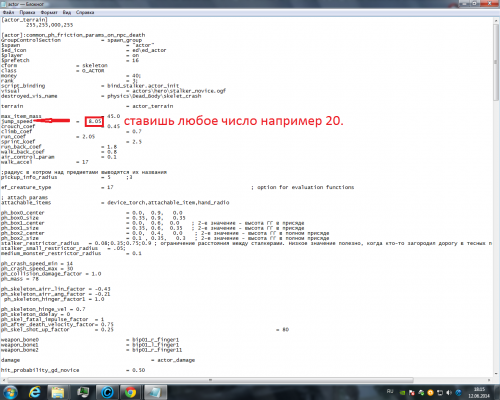The image size is (500, 400).
Task: Click the $ed_icon line
Action: [x=83, y=50]
